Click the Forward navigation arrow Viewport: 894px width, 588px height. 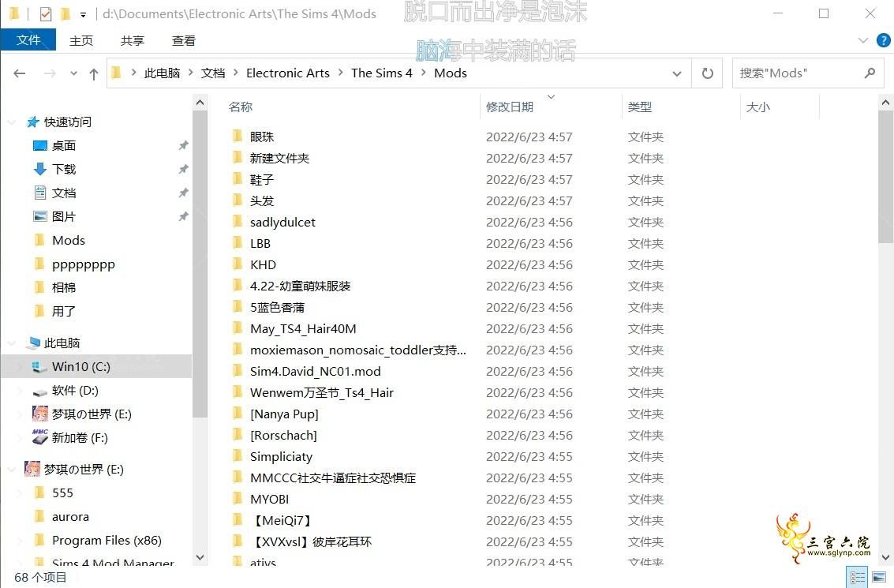click(50, 73)
